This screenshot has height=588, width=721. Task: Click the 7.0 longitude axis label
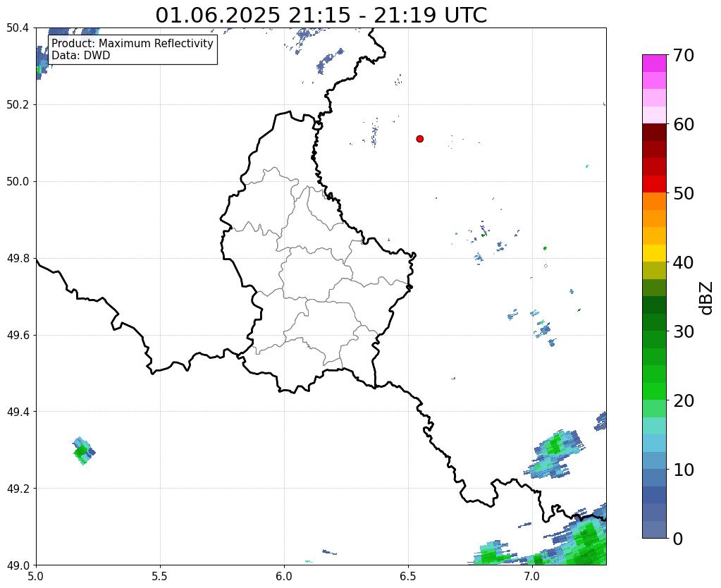[x=532, y=576]
